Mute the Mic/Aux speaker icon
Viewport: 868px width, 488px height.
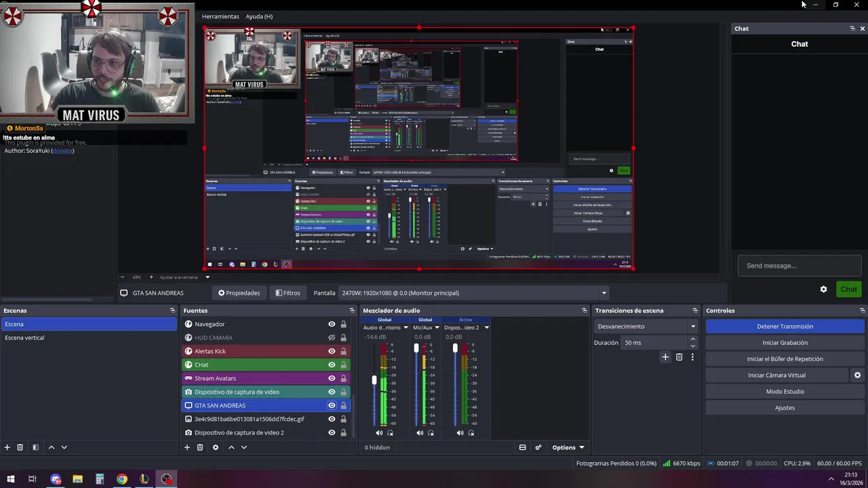[x=420, y=433]
